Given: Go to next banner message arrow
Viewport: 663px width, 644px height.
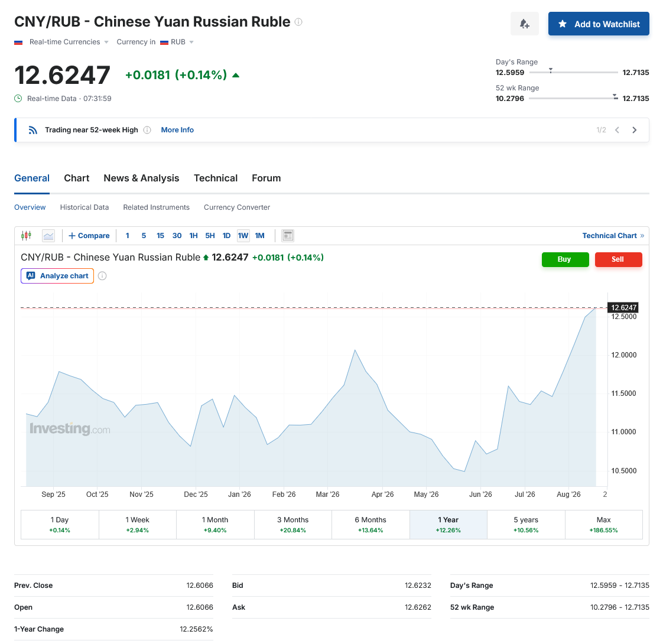Looking at the screenshot, I should click(634, 130).
